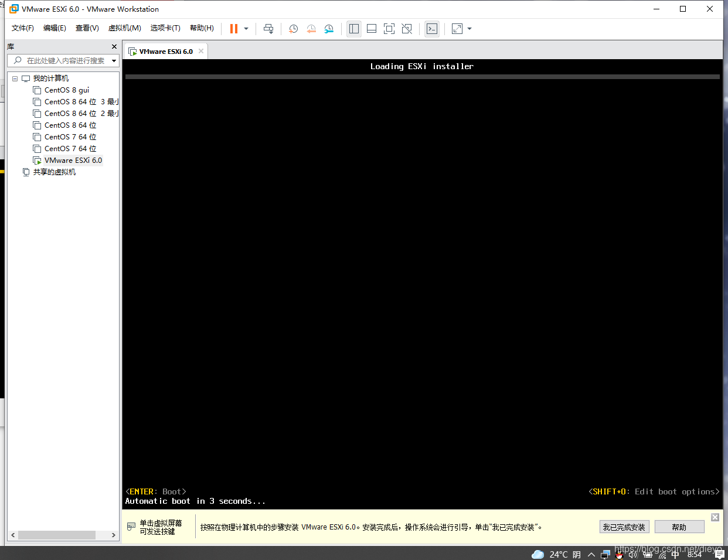Collapse the 我的计算机 tree node
Image resolution: width=728 pixels, height=560 pixels.
[x=15, y=78]
